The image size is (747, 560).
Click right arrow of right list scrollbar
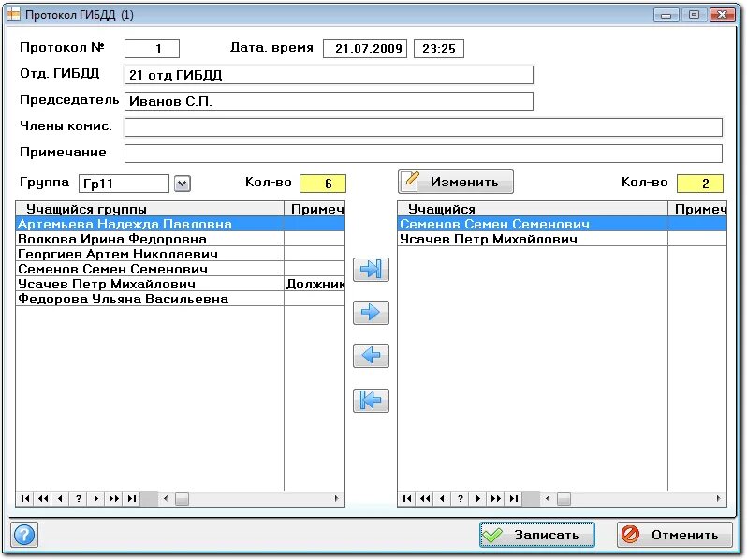[718, 498]
